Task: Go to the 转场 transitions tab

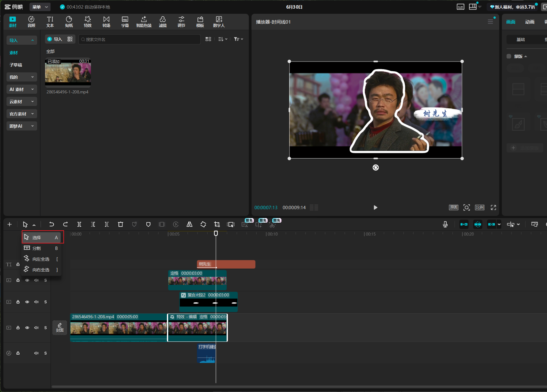Action: pos(106,22)
